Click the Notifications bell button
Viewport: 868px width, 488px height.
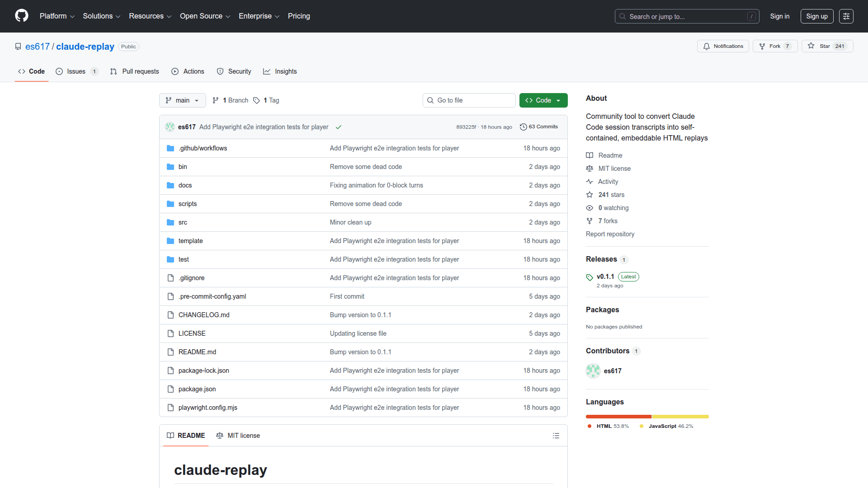723,46
